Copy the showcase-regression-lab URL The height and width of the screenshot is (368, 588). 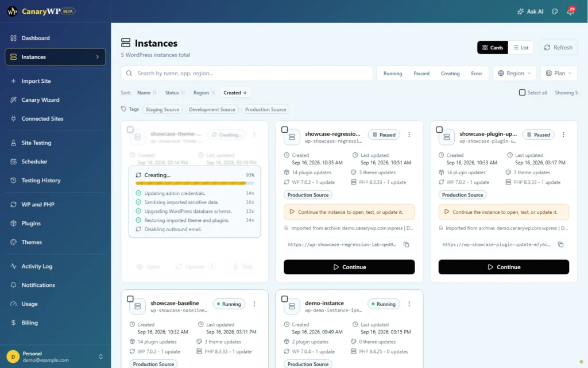406,244
